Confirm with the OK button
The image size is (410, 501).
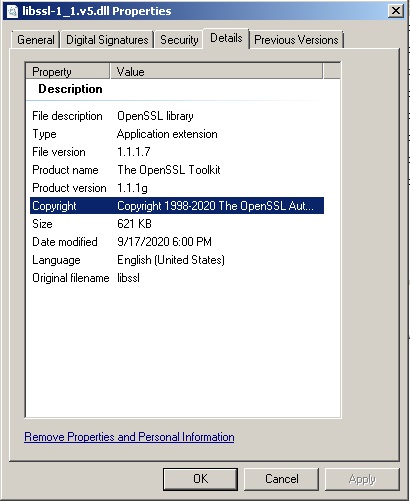200,479
